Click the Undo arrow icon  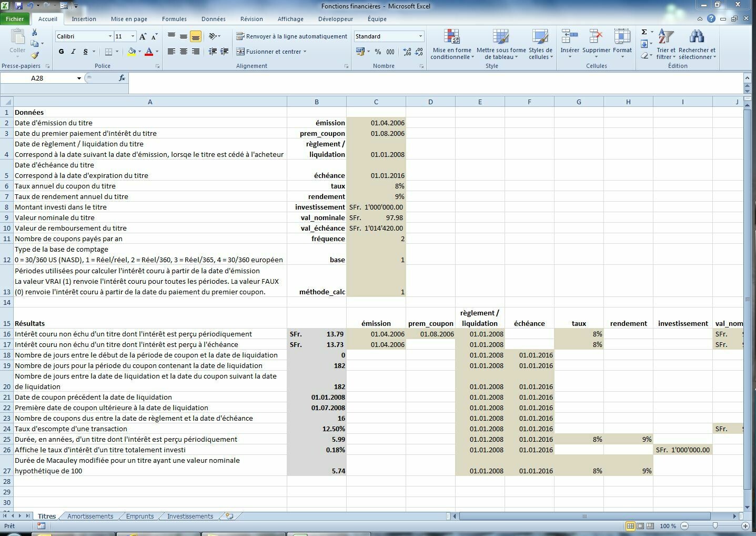pos(30,6)
